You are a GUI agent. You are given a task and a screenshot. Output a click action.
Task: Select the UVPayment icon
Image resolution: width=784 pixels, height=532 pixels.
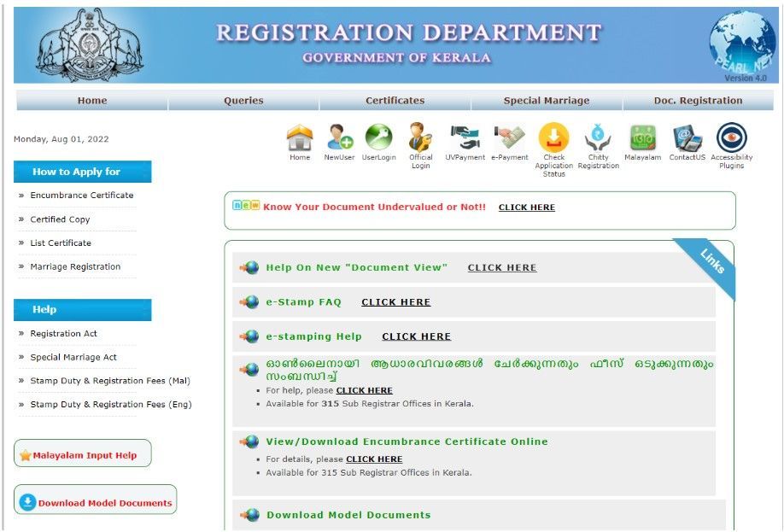(465, 137)
